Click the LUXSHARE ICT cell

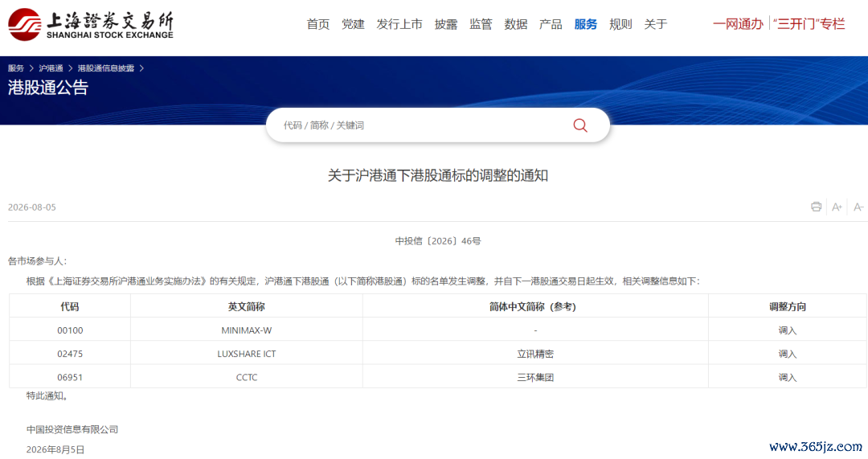click(x=247, y=354)
